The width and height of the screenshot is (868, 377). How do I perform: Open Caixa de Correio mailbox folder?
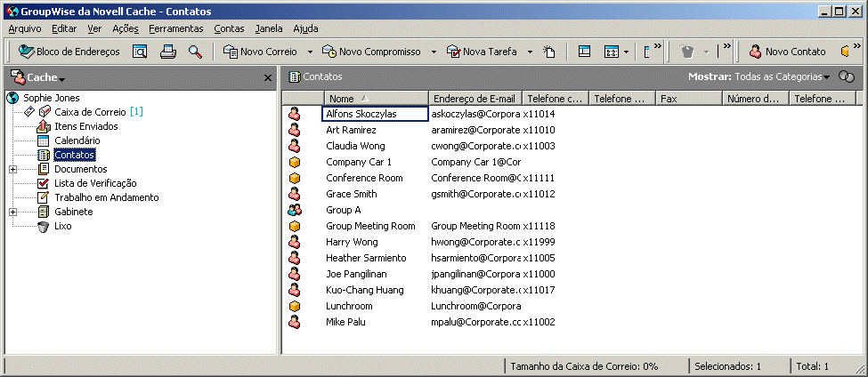coord(90,112)
